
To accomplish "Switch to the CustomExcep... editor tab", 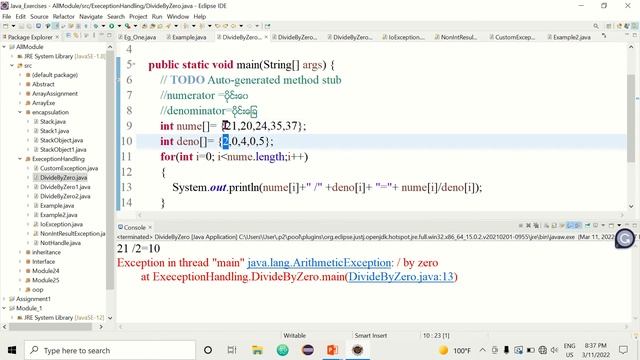I will tap(511, 37).
